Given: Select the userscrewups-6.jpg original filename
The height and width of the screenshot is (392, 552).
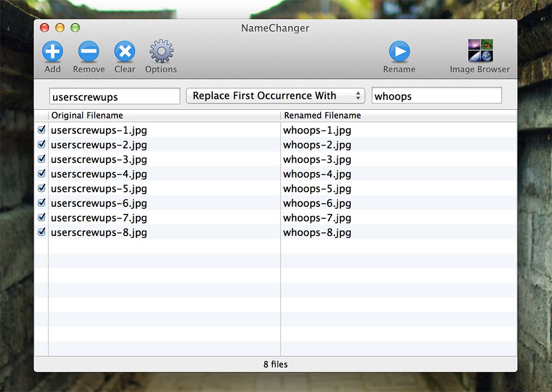Looking at the screenshot, I should point(99,203).
